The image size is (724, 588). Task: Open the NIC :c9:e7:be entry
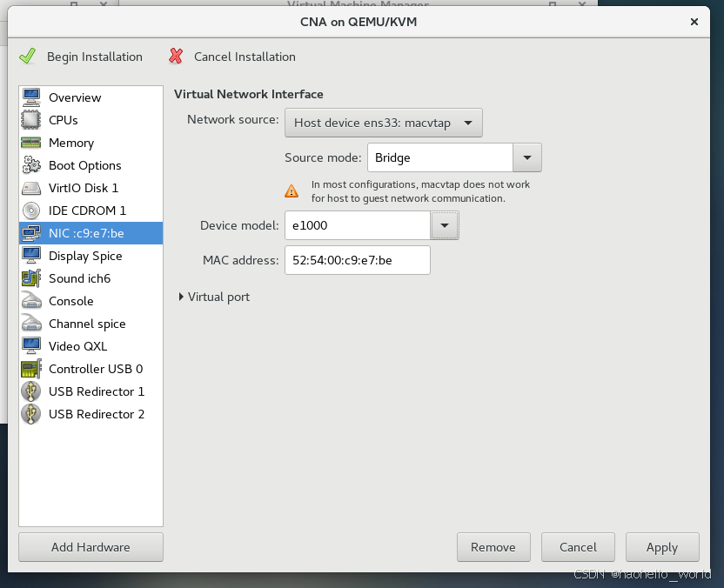91,233
